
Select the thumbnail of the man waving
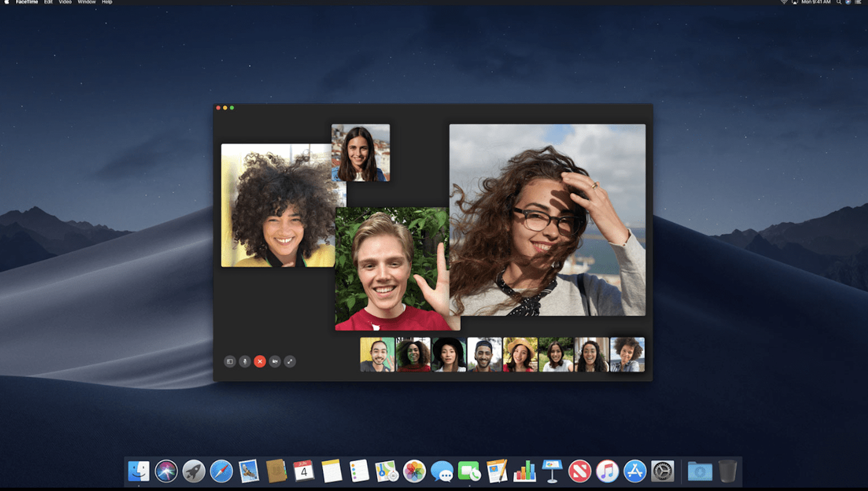tap(377, 354)
